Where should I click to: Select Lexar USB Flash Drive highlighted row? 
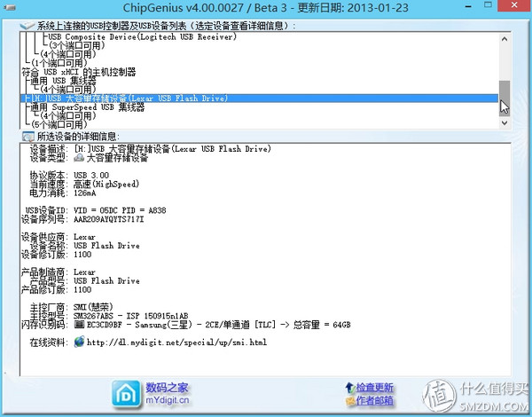click(x=259, y=98)
